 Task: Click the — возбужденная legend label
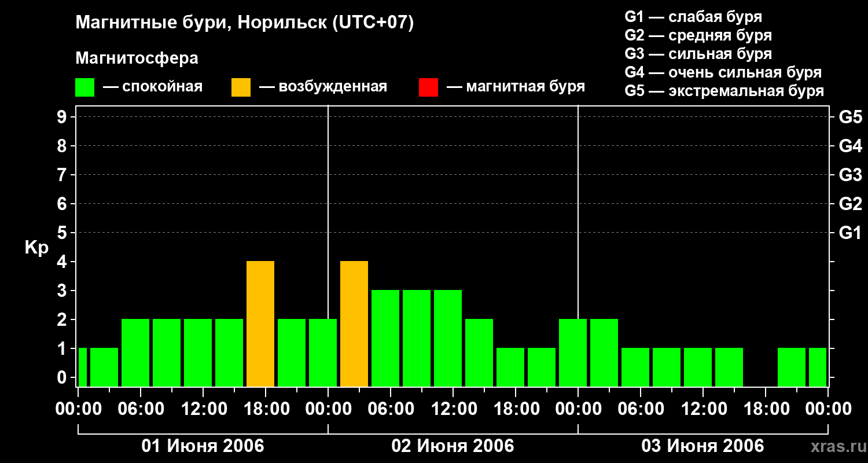(x=323, y=87)
